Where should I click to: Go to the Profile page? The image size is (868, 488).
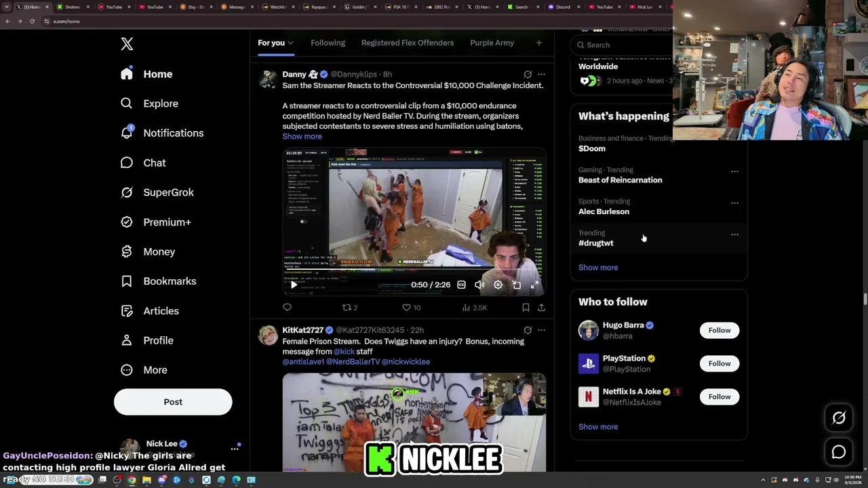pos(146,340)
